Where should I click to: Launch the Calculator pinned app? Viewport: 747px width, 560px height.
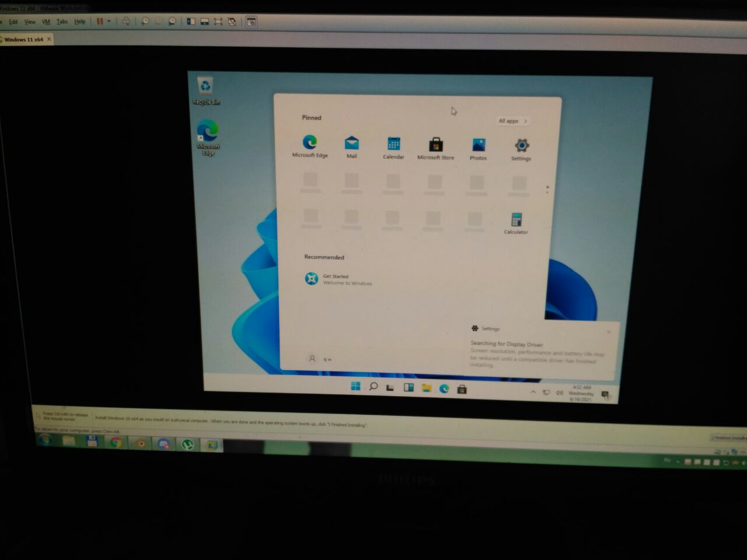click(516, 223)
